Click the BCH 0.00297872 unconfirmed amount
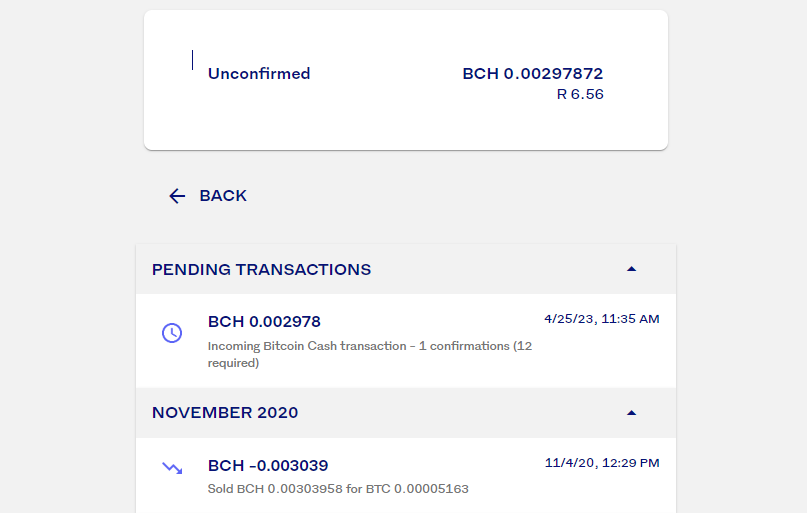This screenshot has width=807, height=513. (x=533, y=74)
